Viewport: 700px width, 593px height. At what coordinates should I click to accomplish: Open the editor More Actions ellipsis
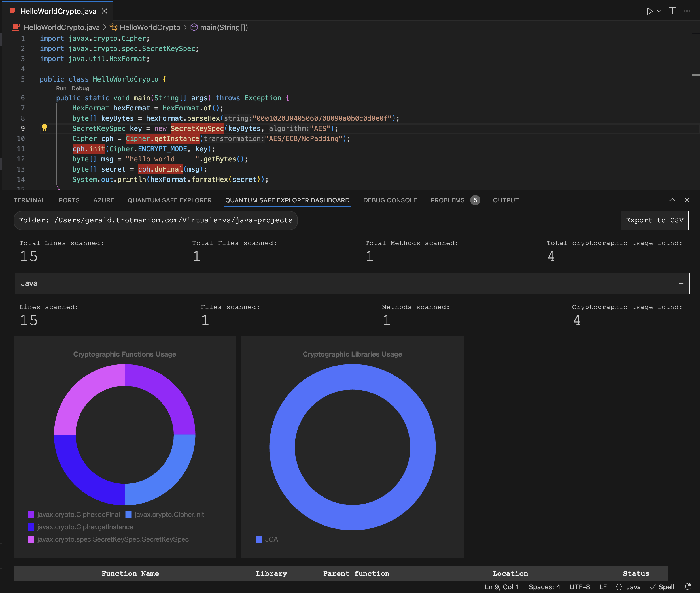point(687,11)
